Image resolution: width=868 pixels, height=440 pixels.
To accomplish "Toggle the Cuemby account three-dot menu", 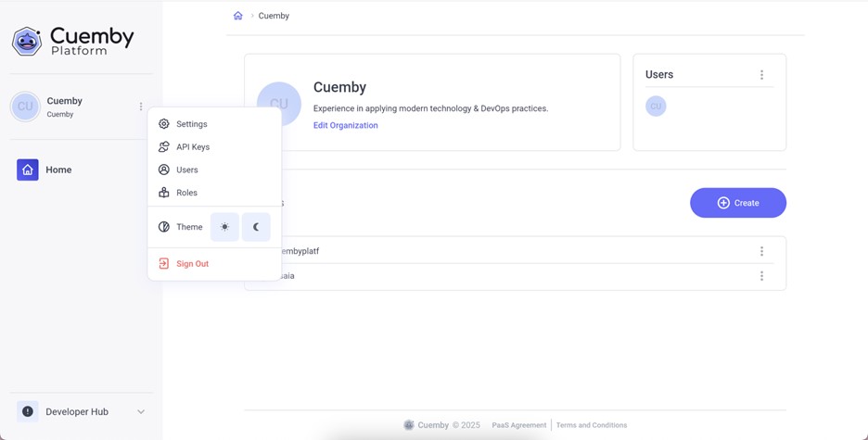I will (x=141, y=107).
